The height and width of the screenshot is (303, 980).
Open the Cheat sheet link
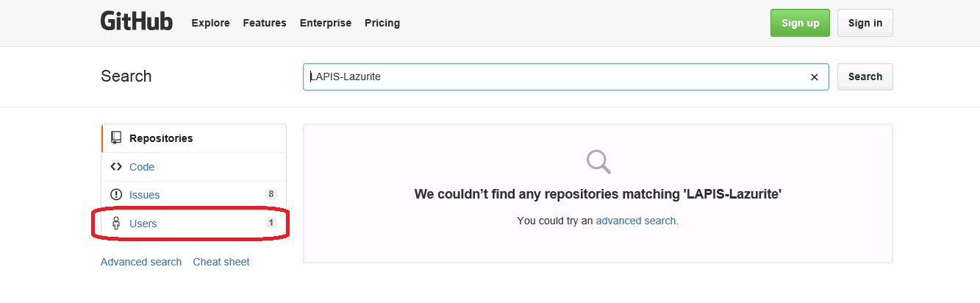click(x=221, y=262)
